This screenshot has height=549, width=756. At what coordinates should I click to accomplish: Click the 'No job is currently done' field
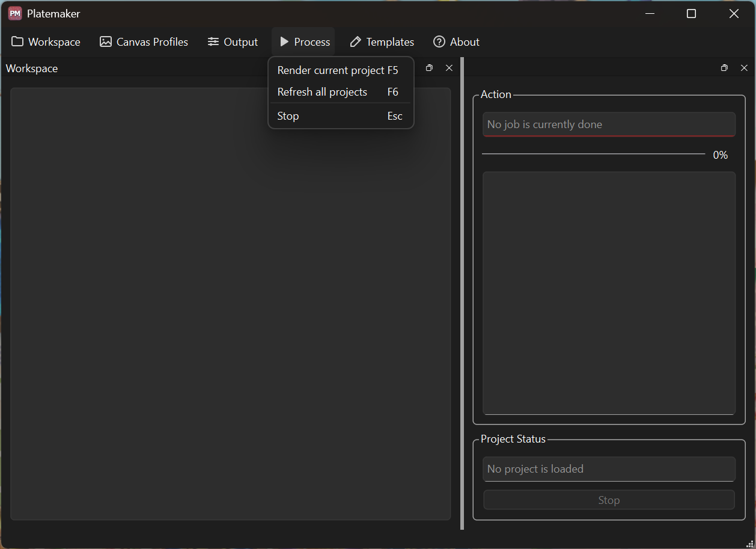click(609, 124)
